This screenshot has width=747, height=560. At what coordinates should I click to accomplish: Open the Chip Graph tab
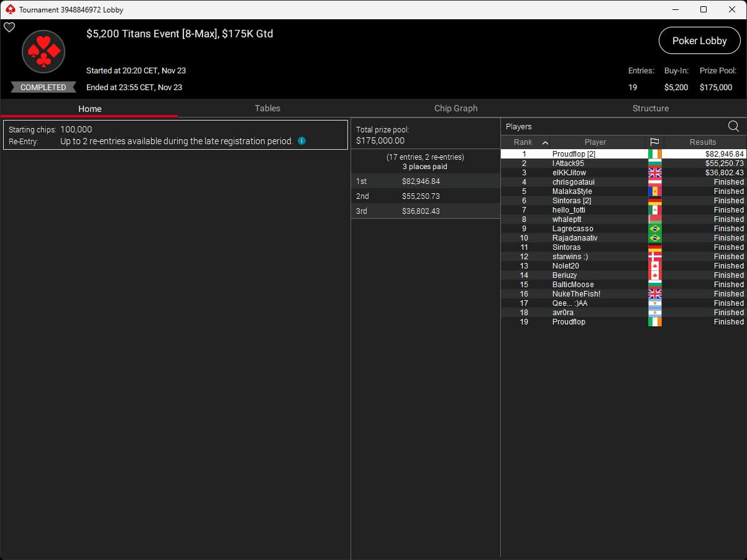pyautogui.click(x=456, y=108)
